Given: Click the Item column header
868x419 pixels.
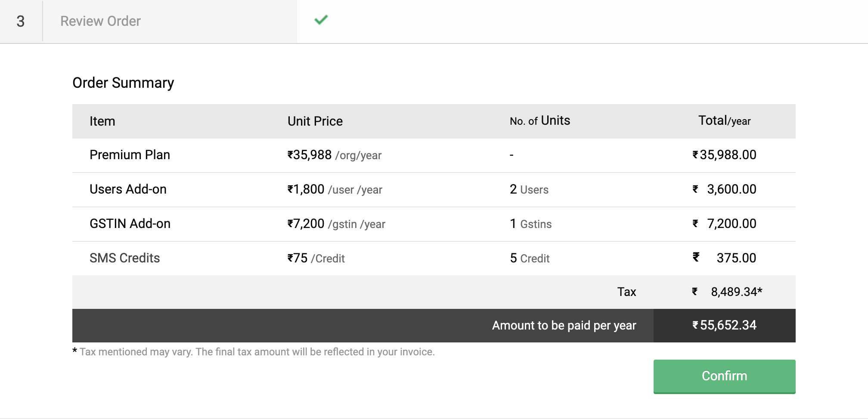Looking at the screenshot, I should click(102, 121).
